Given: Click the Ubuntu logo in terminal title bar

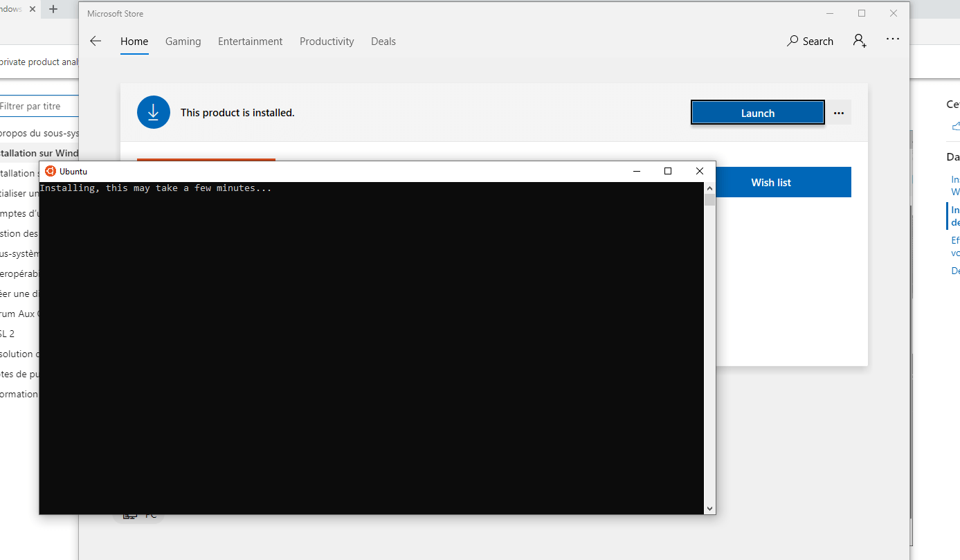Looking at the screenshot, I should click(50, 171).
